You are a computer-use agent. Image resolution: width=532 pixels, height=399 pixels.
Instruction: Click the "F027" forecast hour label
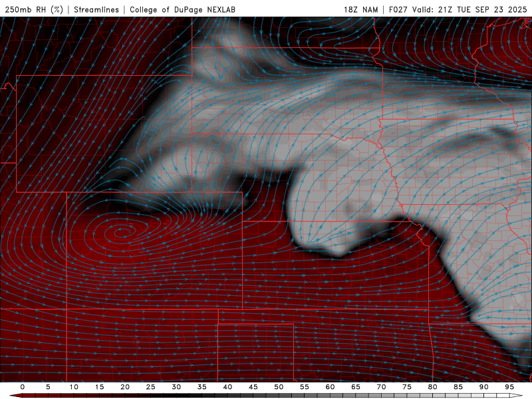click(x=398, y=10)
